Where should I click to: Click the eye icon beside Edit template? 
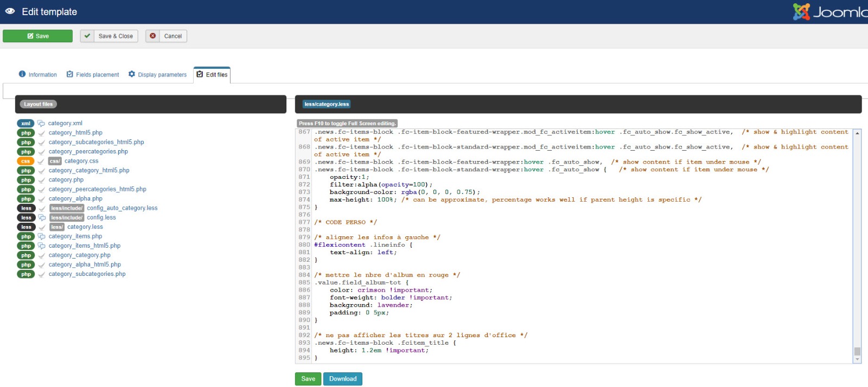click(x=10, y=11)
